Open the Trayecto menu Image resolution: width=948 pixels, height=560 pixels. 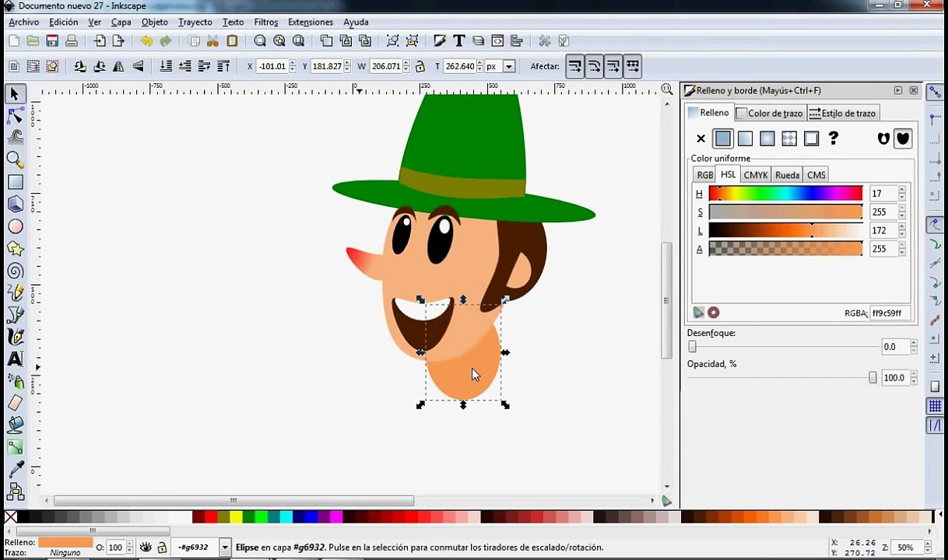click(x=195, y=23)
